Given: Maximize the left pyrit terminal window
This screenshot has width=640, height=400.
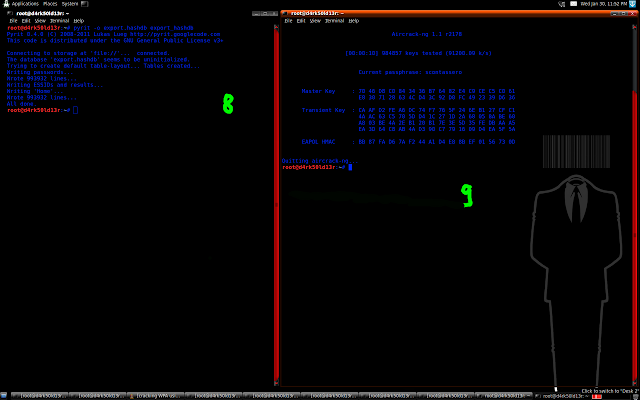Looking at the screenshot, I should [x=264, y=13].
